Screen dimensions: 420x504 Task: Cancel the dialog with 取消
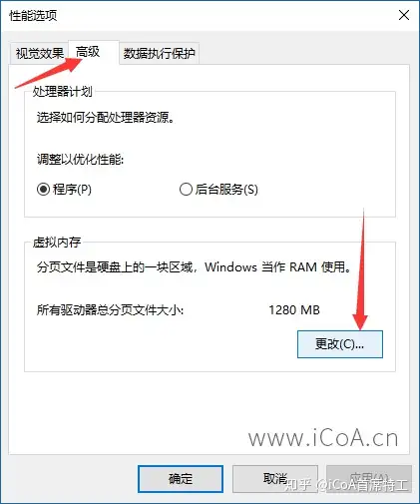275,479
